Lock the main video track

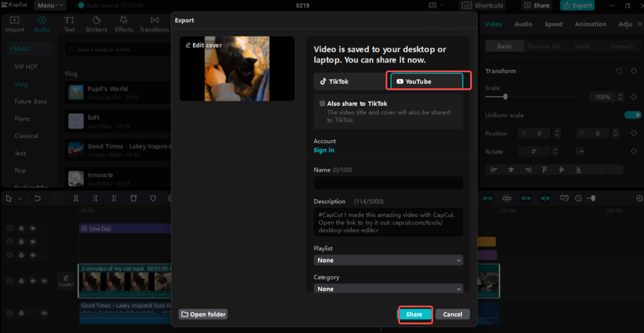click(x=21, y=281)
